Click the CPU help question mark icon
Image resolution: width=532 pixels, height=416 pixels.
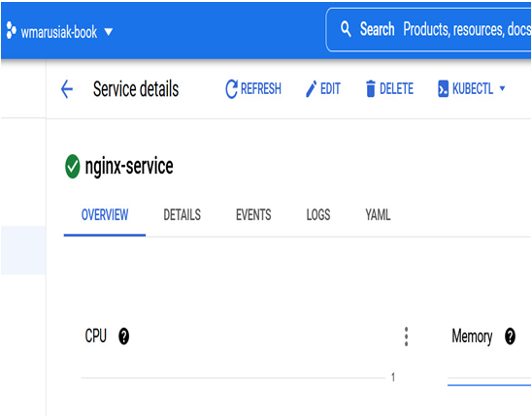[x=124, y=336]
